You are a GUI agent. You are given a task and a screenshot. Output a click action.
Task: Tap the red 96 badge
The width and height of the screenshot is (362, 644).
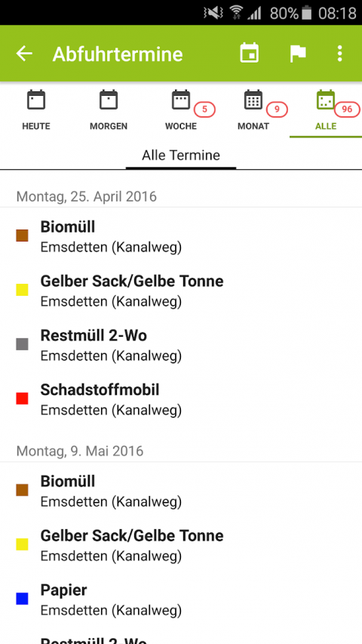[x=347, y=109]
